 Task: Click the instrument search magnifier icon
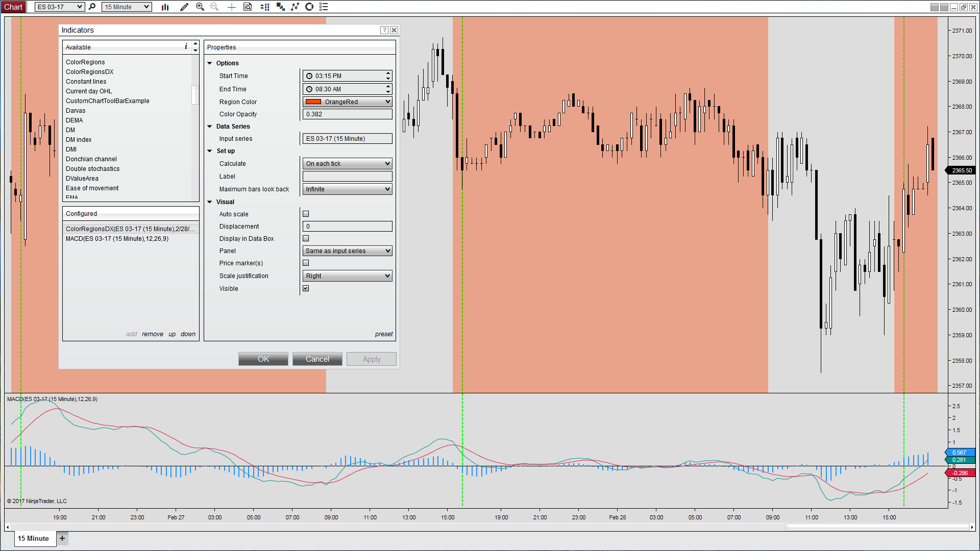(92, 7)
